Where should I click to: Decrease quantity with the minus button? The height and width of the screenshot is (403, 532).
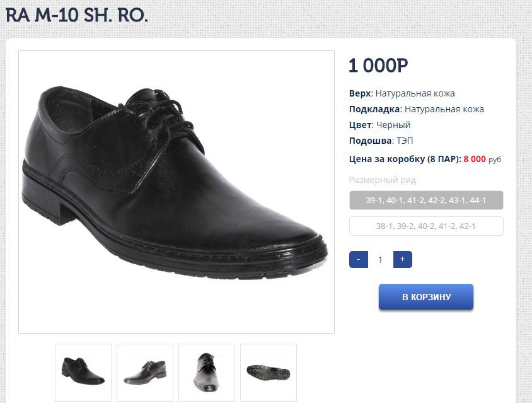click(x=358, y=259)
